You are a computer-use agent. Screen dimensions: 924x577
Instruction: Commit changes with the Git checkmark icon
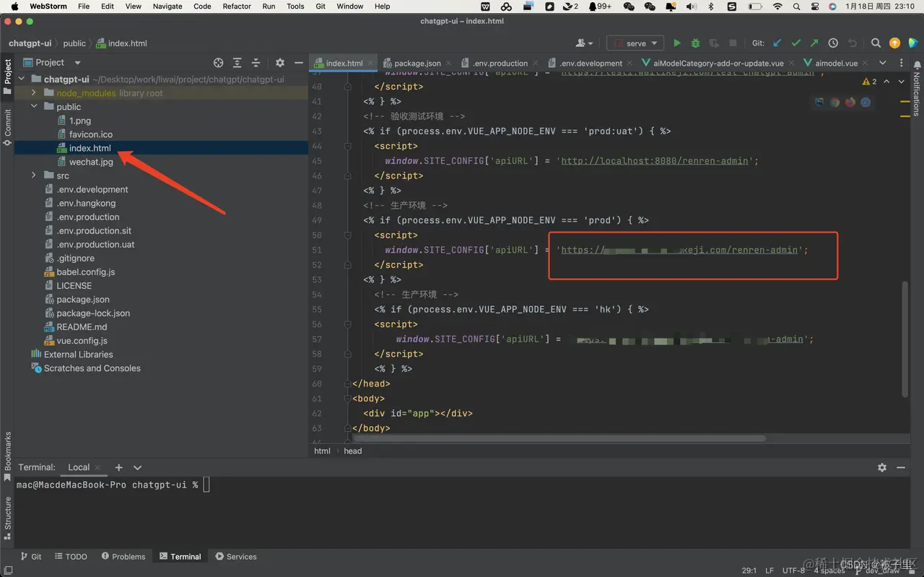pos(796,43)
